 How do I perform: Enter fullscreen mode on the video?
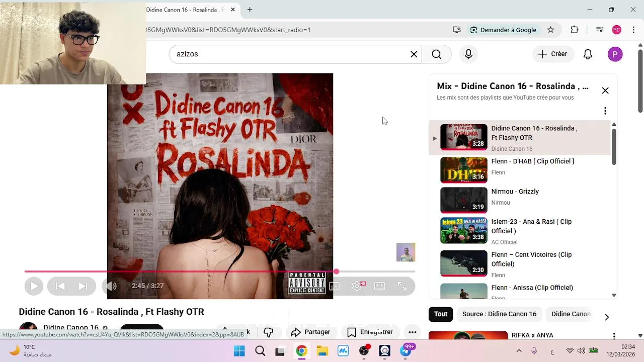(x=402, y=286)
